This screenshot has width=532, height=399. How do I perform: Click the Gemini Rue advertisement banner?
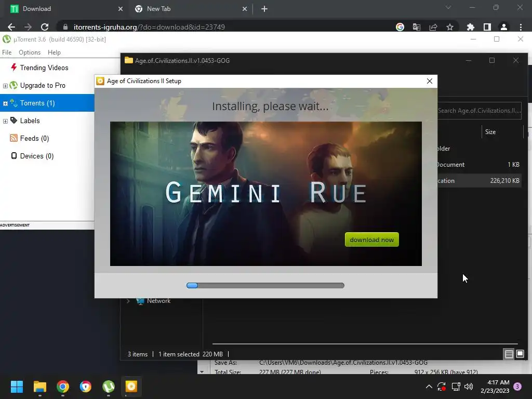click(x=265, y=193)
